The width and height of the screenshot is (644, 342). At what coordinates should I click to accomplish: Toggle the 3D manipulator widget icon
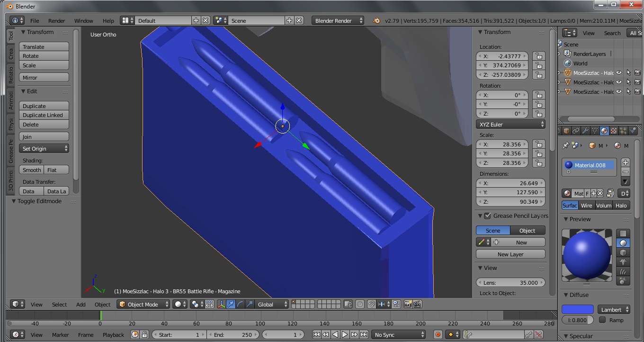tap(221, 305)
